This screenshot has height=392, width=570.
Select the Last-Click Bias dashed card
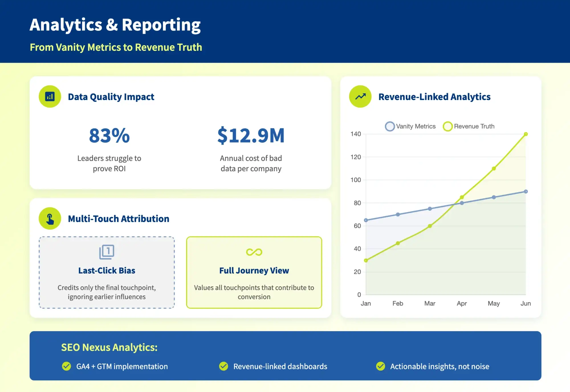pos(107,272)
